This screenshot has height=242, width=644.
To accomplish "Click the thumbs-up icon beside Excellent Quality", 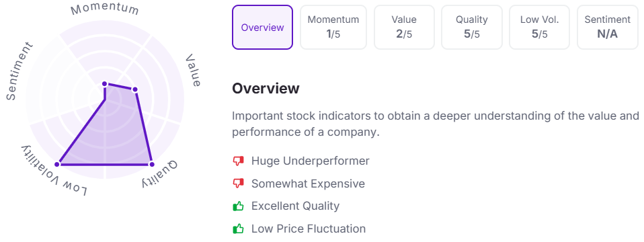I will pos(238,206).
